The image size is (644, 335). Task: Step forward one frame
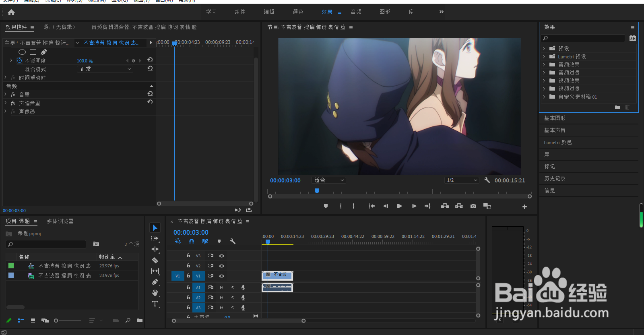[414, 206]
